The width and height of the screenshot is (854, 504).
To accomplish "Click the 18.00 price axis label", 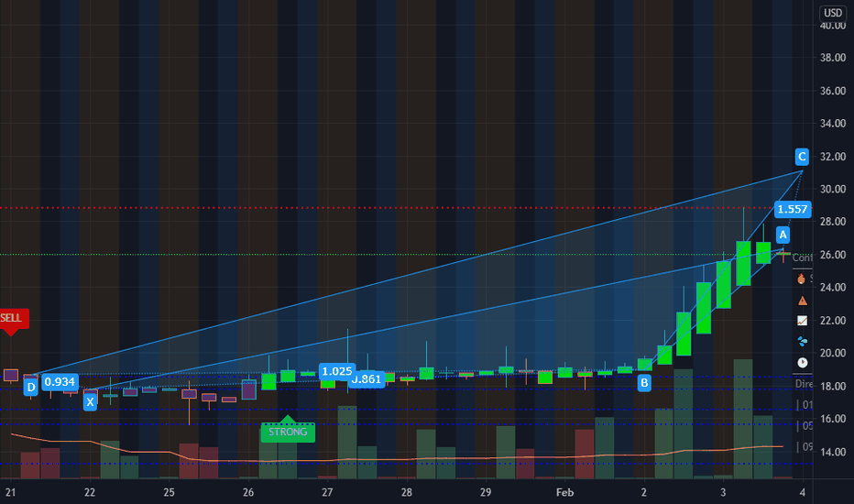I will [x=833, y=386].
